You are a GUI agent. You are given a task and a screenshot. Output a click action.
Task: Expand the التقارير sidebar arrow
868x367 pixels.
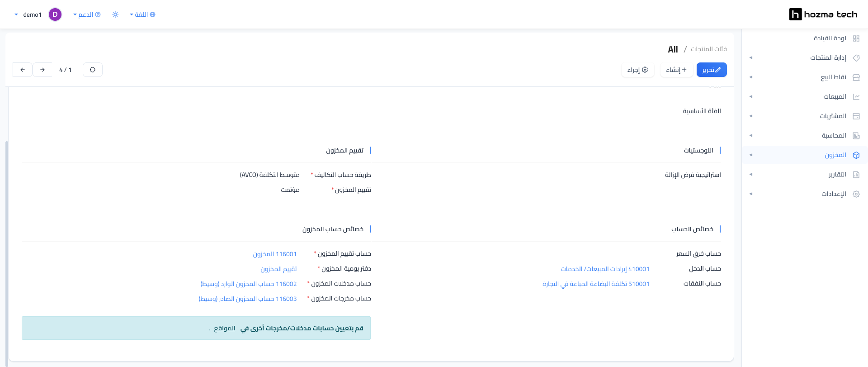coord(751,175)
